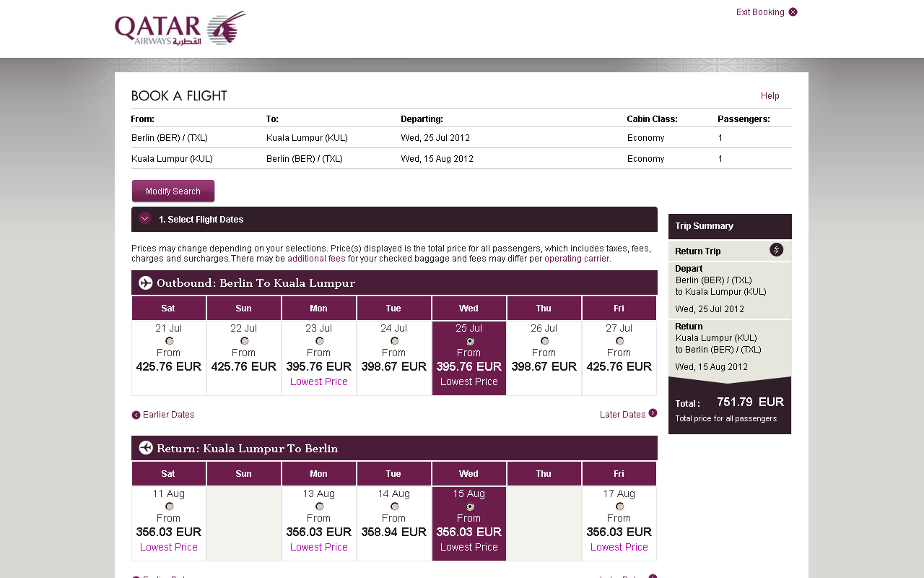Select the 23 Jul outbound radio button
The height and width of the screenshot is (578, 924).
click(x=319, y=341)
